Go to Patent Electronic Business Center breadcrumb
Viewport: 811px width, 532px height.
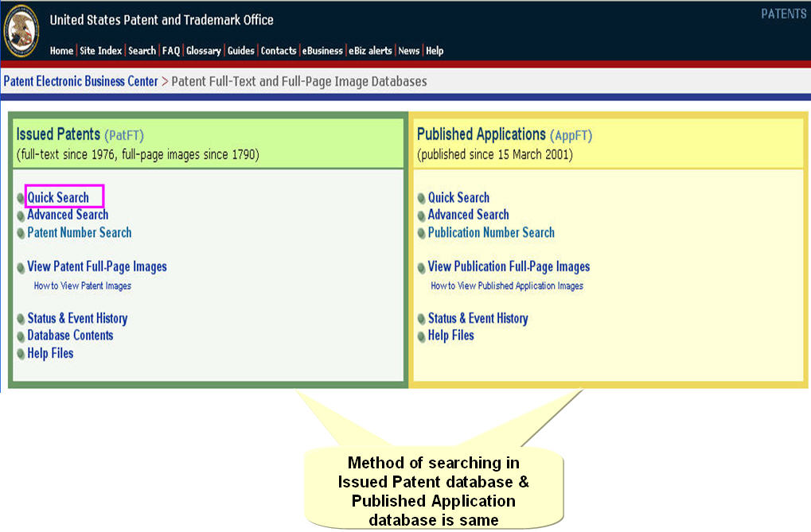click(x=80, y=81)
